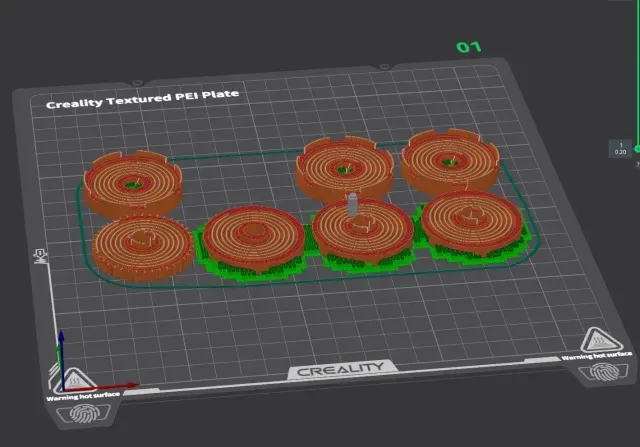Click the green vertical layer slider track
640x447 pixels.
pyautogui.click(x=638, y=73)
